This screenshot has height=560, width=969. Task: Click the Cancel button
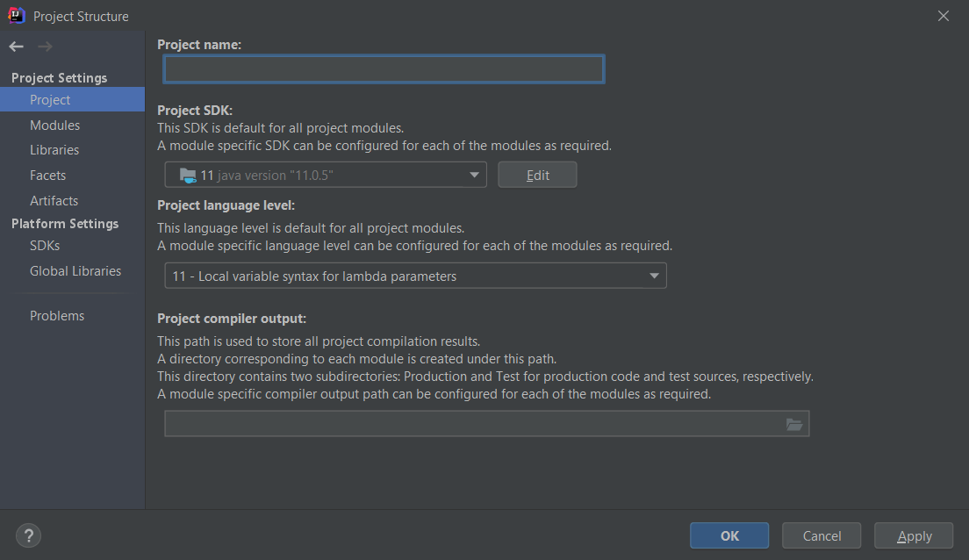pyautogui.click(x=822, y=535)
